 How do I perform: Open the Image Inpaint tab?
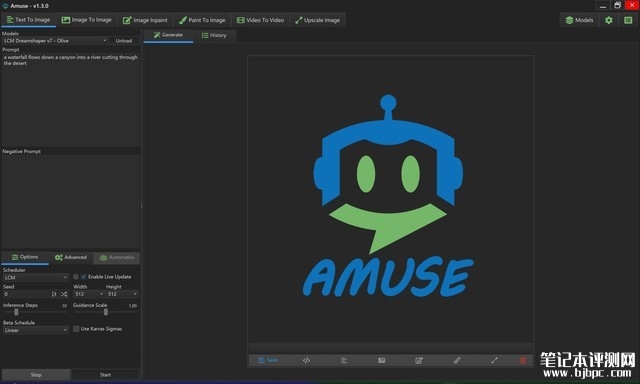[145, 20]
